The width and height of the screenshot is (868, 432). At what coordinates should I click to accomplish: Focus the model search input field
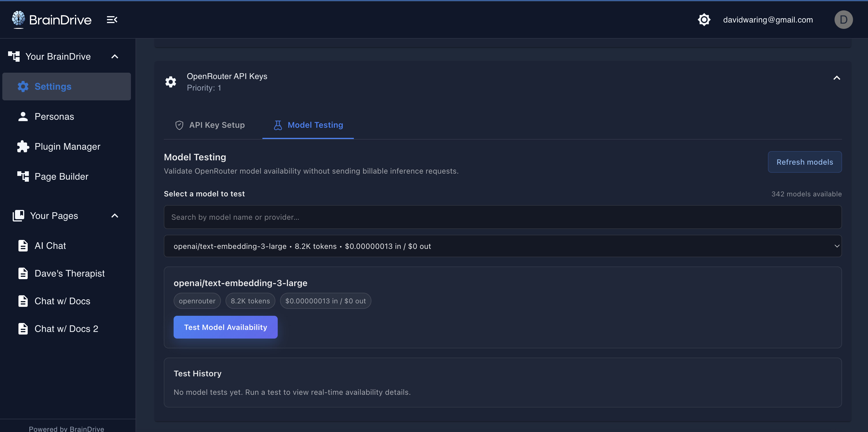pyautogui.click(x=502, y=217)
